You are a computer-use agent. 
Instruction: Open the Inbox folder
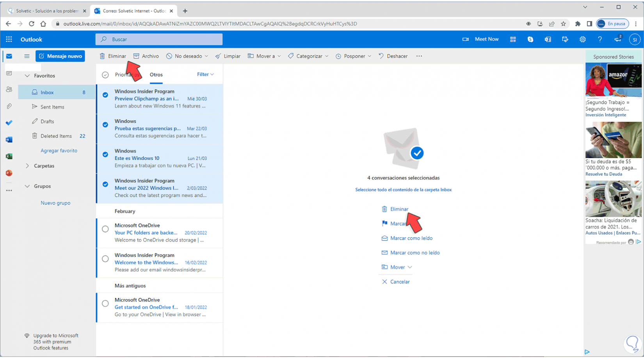click(x=57, y=93)
